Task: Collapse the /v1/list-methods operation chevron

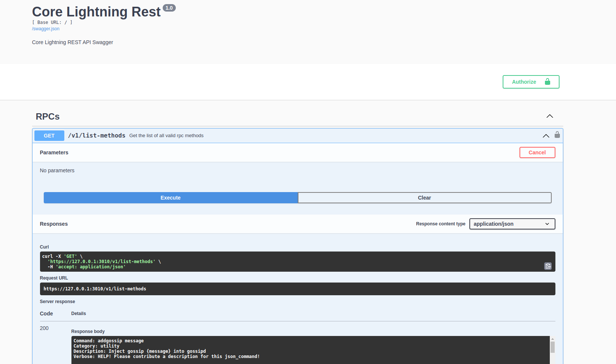Action: point(546,136)
